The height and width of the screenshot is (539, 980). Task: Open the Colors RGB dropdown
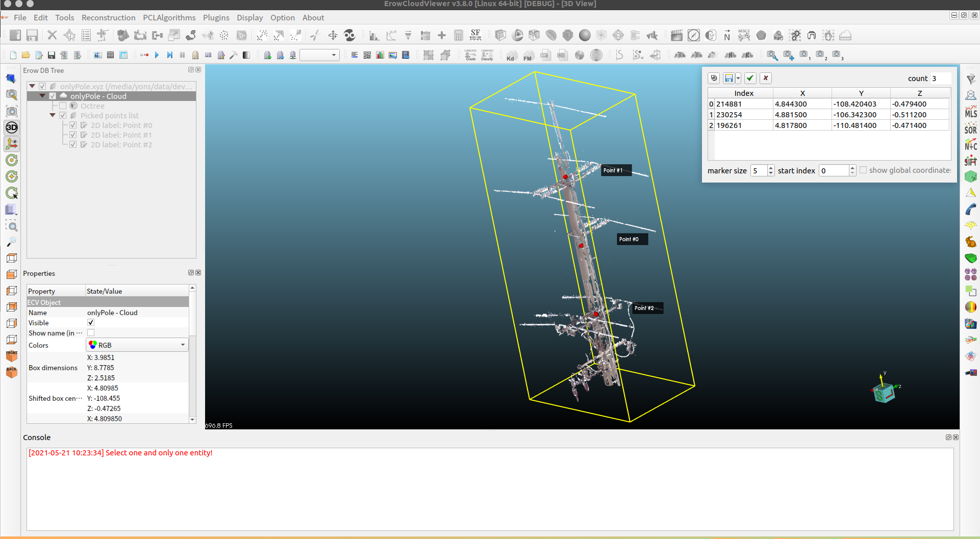pyautogui.click(x=137, y=345)
